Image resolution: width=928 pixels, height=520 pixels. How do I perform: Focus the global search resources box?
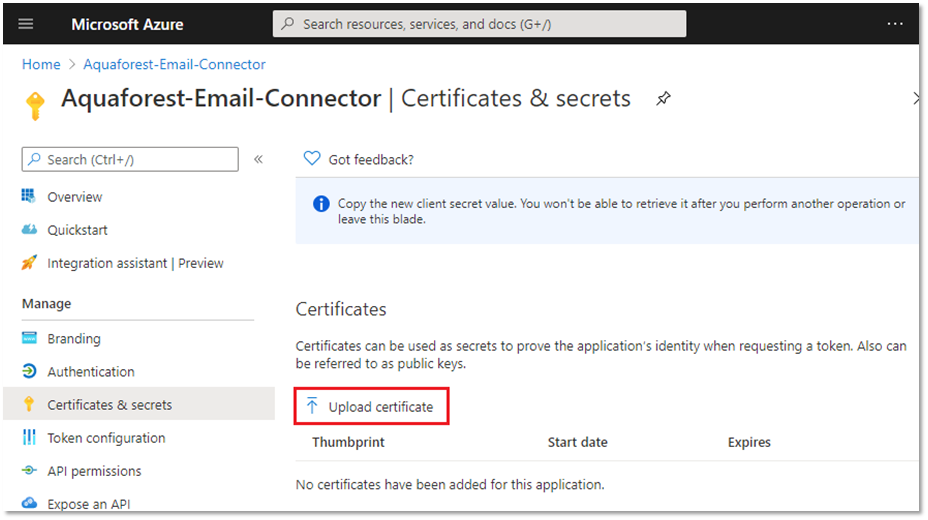tap(479, 24)
